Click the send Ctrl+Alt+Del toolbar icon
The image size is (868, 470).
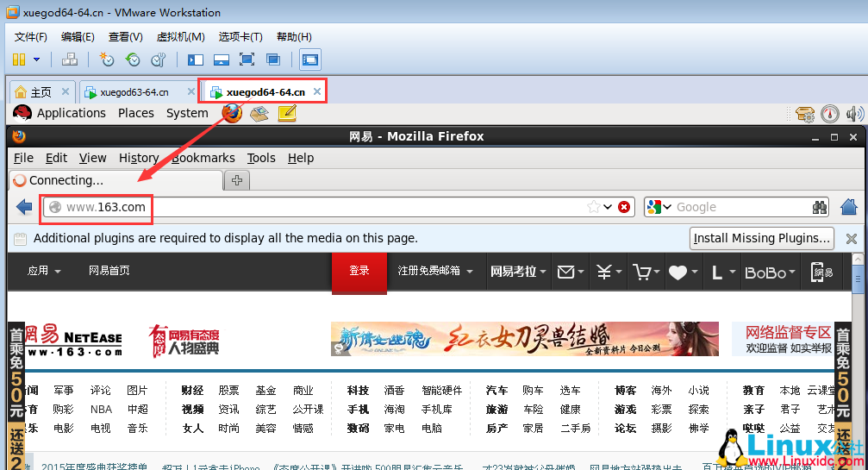70,60
